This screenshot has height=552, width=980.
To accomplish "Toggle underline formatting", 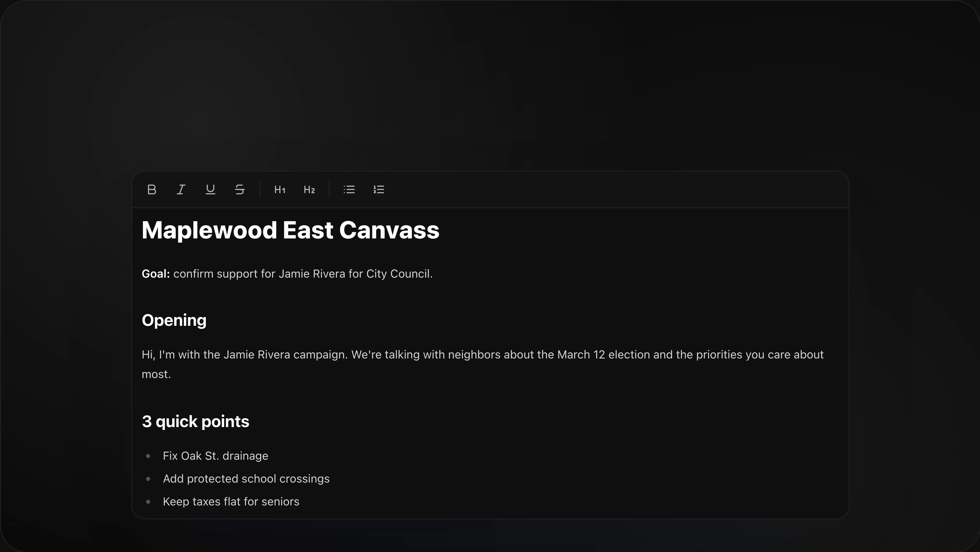I will click(210, 190).
